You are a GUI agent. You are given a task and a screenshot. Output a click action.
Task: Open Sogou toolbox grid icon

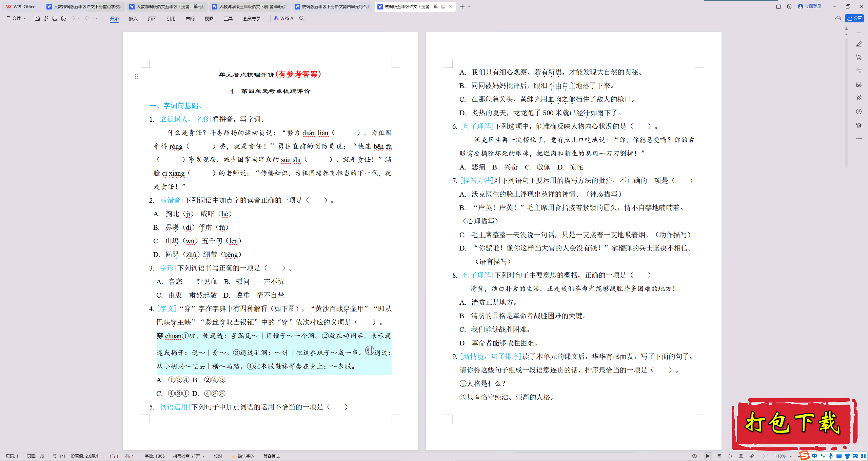(863, 456)
